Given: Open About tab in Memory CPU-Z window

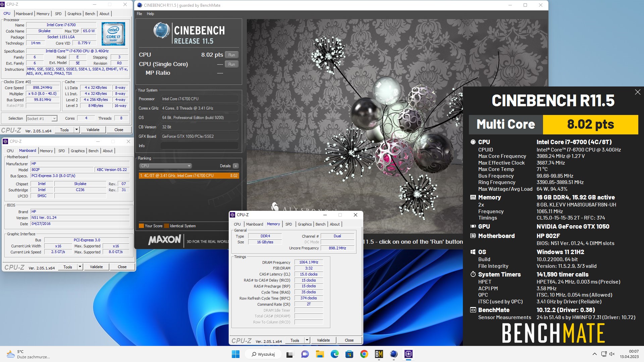Looking at the screenshot, I should tap(335, 224).
